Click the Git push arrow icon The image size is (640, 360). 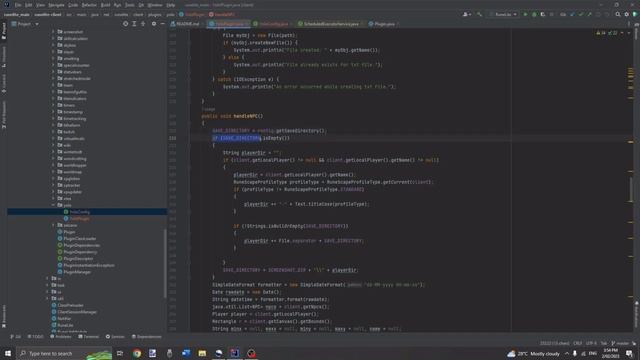point(589,14)
